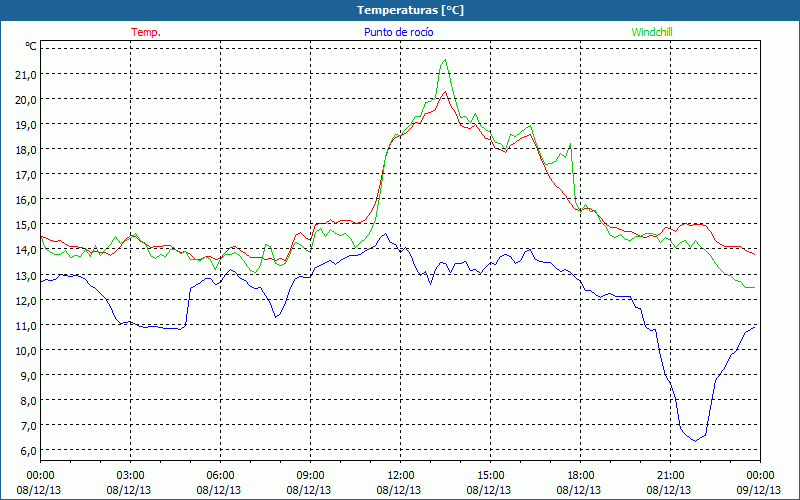The image size is (800, 500).
Task: Select the 15,0 y-axis value
Action: coord(26,225)
